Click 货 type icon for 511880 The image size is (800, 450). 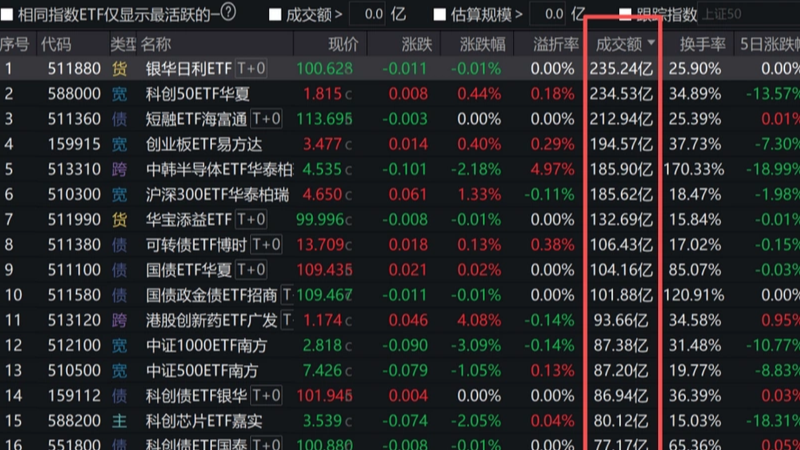pyautogui.click(x=119, y=68)
